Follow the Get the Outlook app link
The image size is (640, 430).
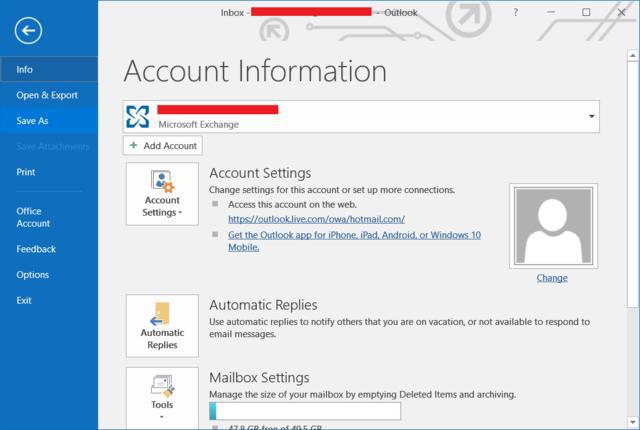(x=354, y=241)
